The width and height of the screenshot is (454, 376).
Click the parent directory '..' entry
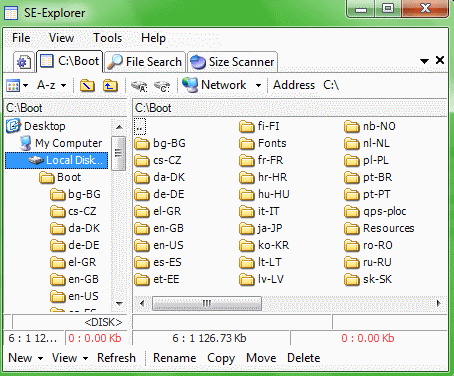point(140,126)
